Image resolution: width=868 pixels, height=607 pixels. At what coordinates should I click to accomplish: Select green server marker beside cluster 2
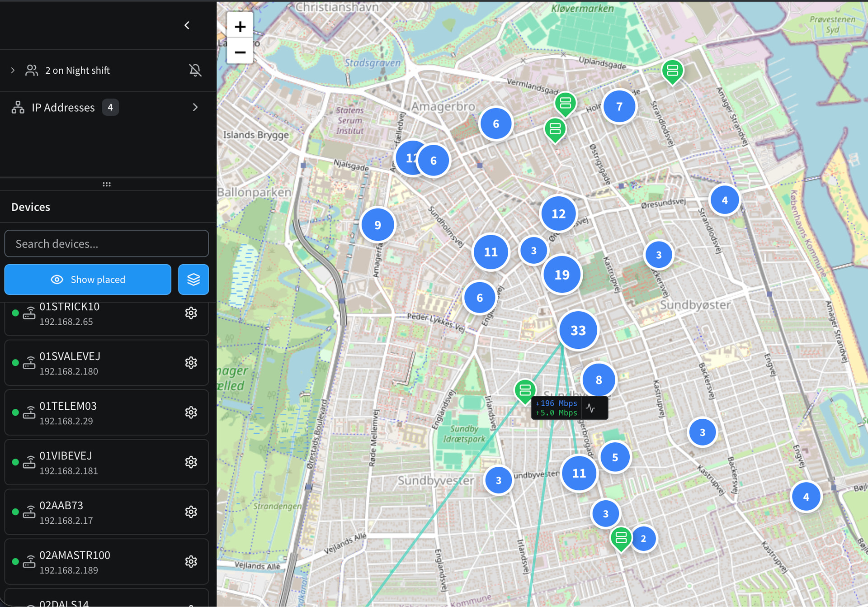621,539
